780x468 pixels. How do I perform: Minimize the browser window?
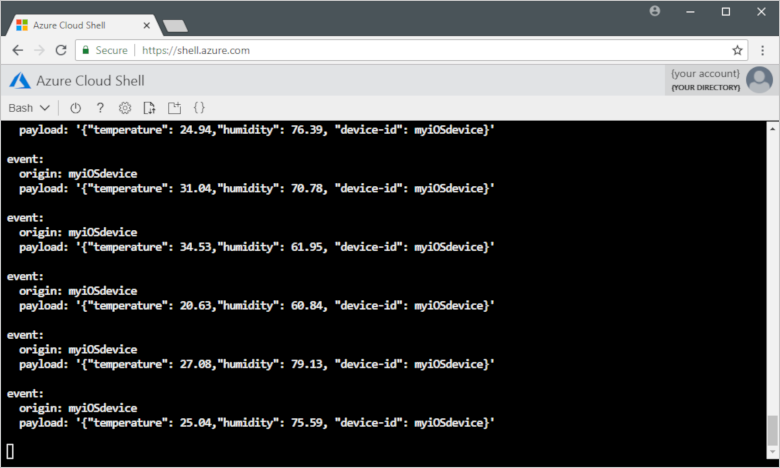point(690,11)
